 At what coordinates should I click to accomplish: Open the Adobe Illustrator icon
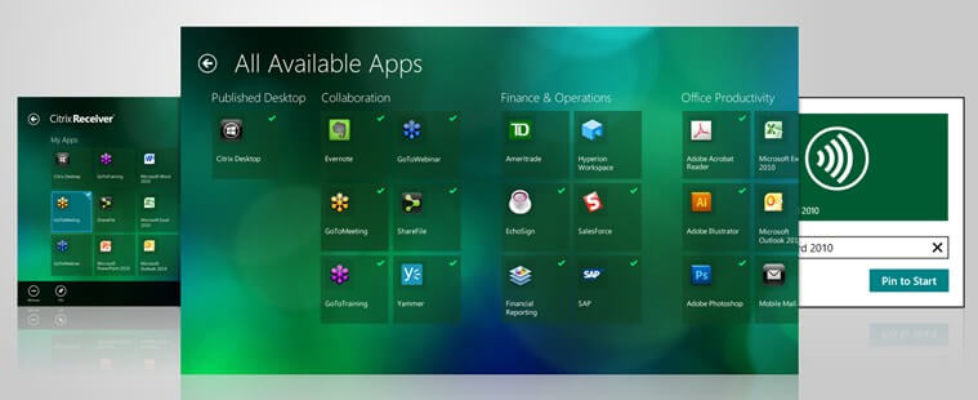click(x=701, y=202)
